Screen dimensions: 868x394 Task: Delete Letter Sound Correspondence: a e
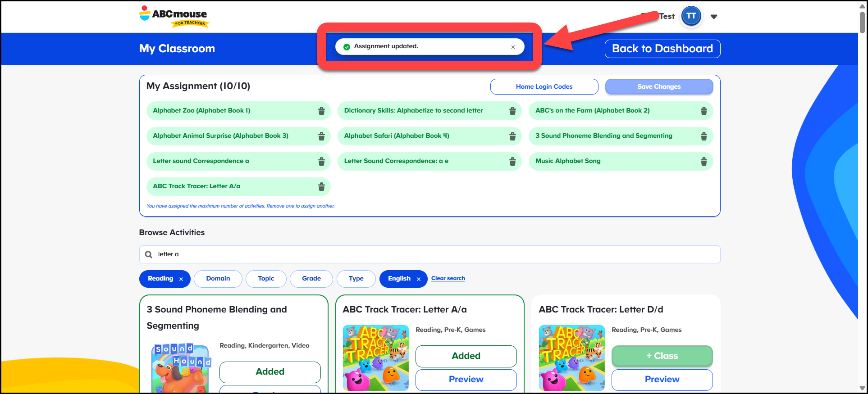point(512,161)
